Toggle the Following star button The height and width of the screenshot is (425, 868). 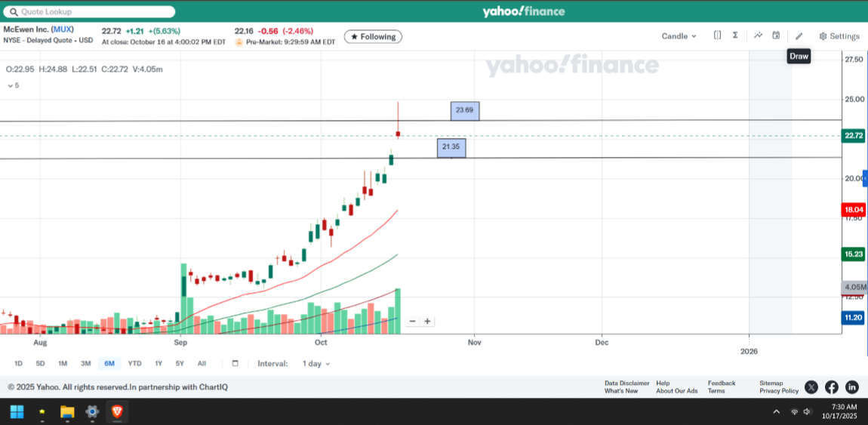373,36
